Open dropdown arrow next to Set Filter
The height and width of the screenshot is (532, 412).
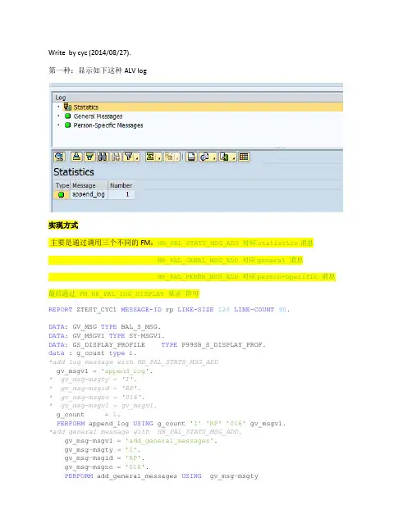(137, 157)
